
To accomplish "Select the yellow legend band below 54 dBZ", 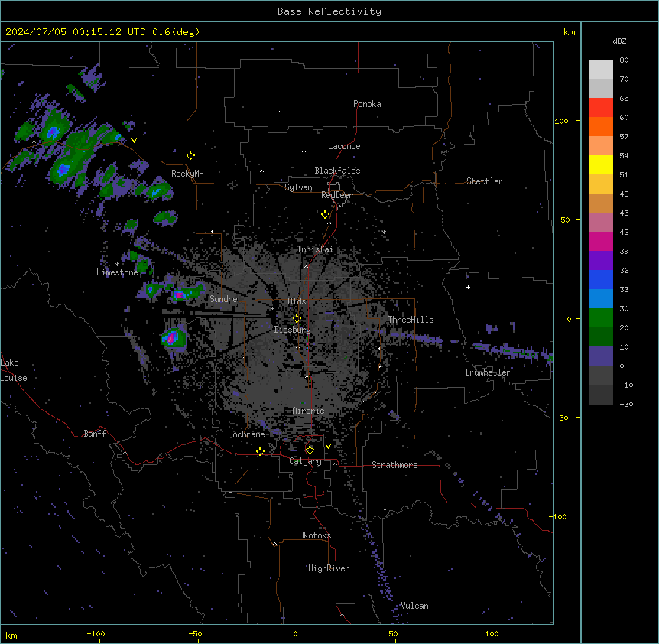I will pos(601,164).
